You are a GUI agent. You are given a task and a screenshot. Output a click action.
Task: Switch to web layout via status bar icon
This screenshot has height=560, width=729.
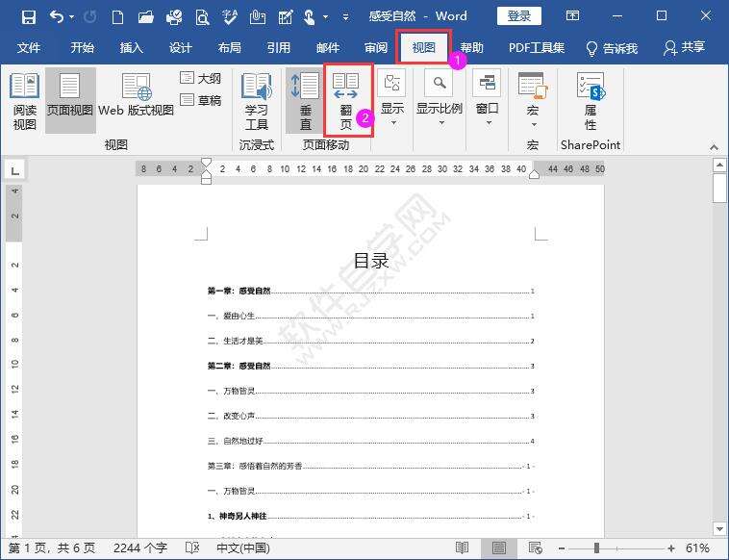click(x=535, y=548)
